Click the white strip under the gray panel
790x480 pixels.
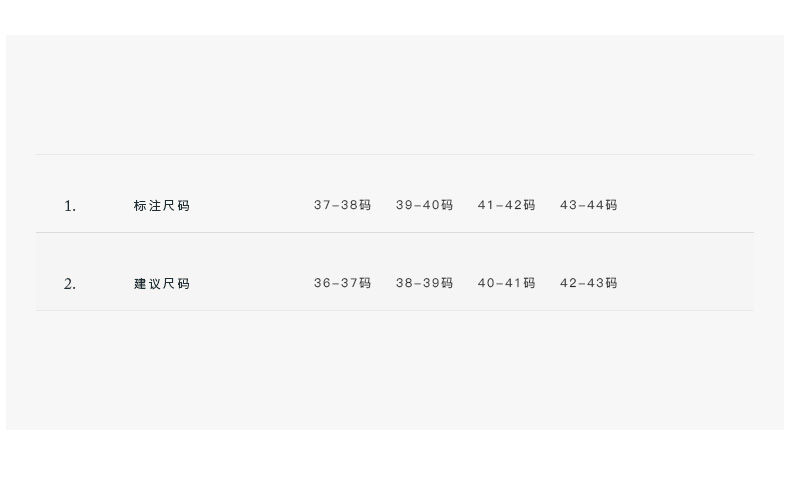point(395,455)
